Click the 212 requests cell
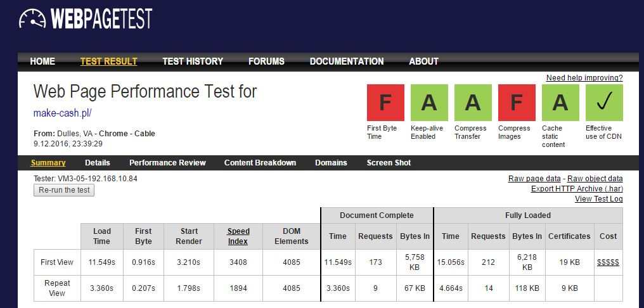 488,262
